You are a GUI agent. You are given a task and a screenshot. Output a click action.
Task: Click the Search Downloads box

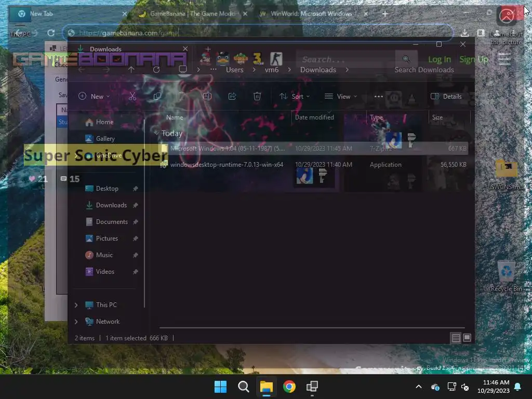tap(424, 70)
